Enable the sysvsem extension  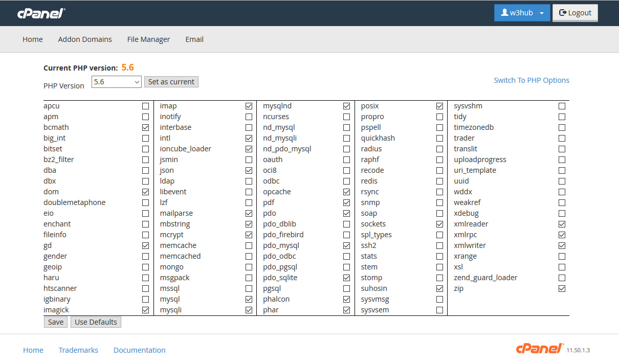pos(440,310)
